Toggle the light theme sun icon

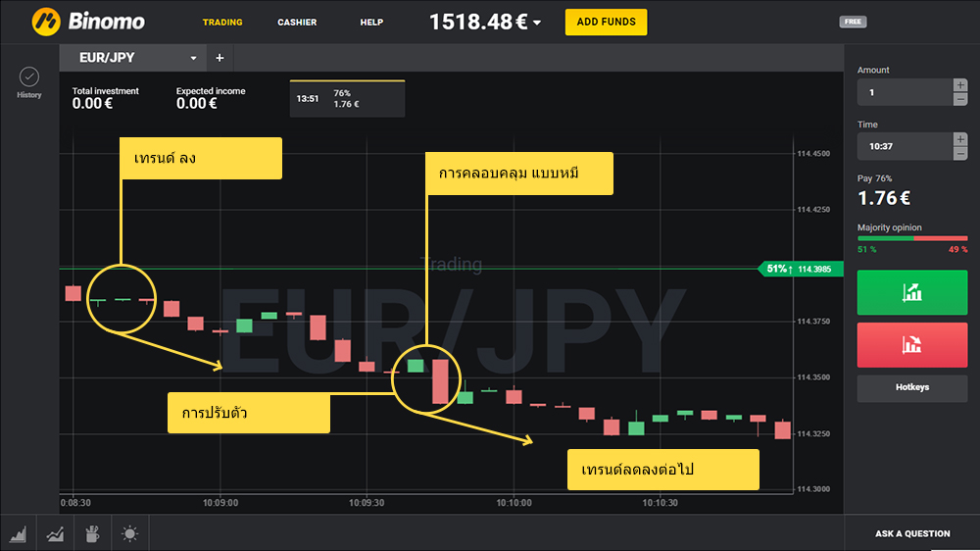point(129,533)
